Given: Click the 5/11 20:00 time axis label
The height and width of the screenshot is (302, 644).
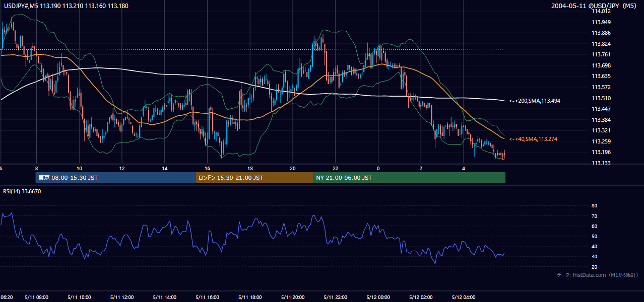Looking at the screenshot, I should (293, 297).
